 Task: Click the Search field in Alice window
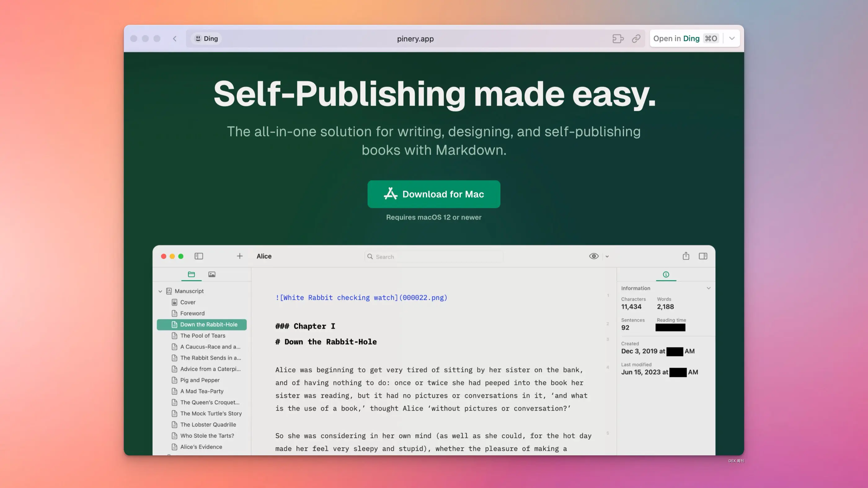coord(435,257)
